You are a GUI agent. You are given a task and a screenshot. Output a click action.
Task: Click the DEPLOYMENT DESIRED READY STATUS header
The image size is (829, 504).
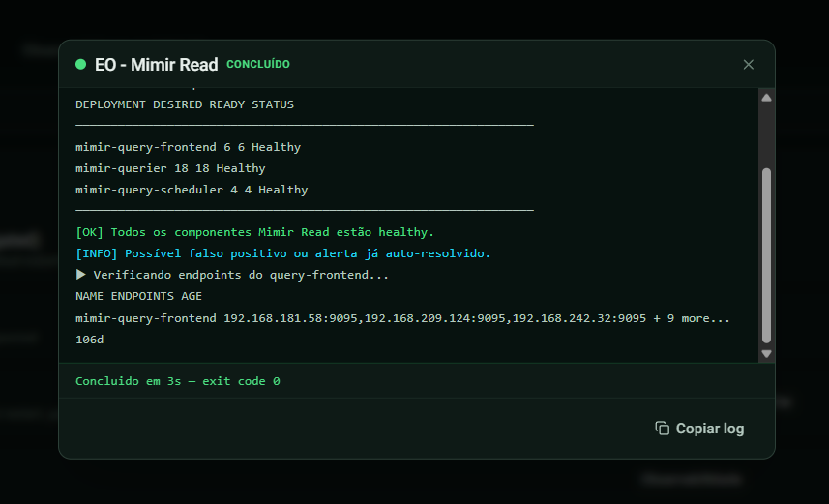185,104
